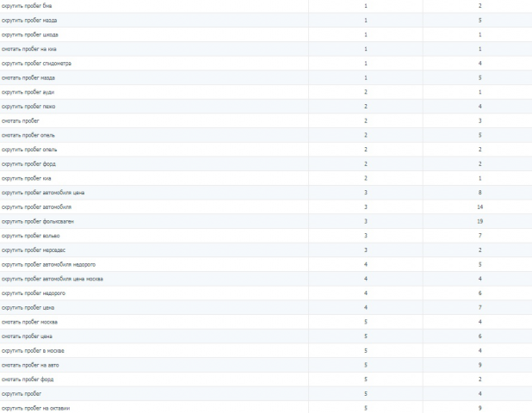This screenshot has width=532, height=413.
Task: Select the keyword 'скрутить пробег мазда'
Action: 29,21
